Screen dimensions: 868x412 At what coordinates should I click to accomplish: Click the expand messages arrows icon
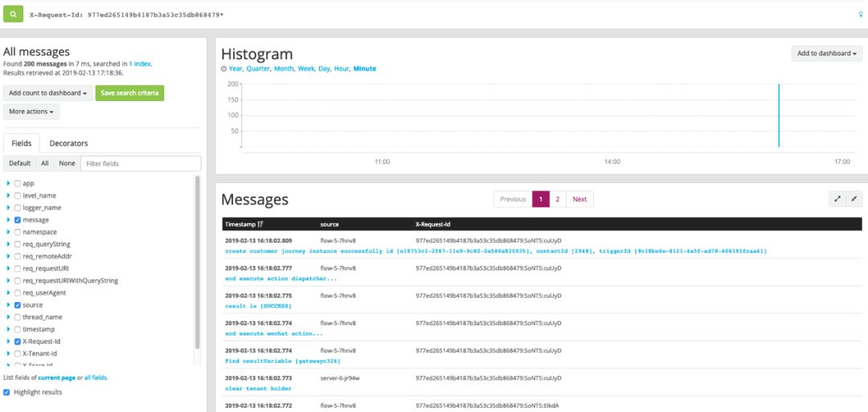837,199
